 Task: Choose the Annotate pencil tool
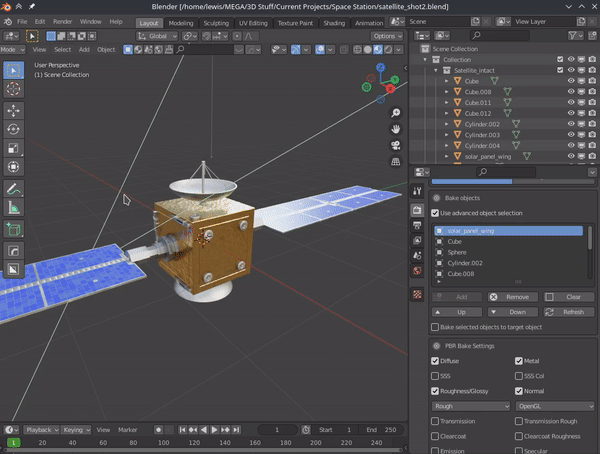(x=14, y=187)
